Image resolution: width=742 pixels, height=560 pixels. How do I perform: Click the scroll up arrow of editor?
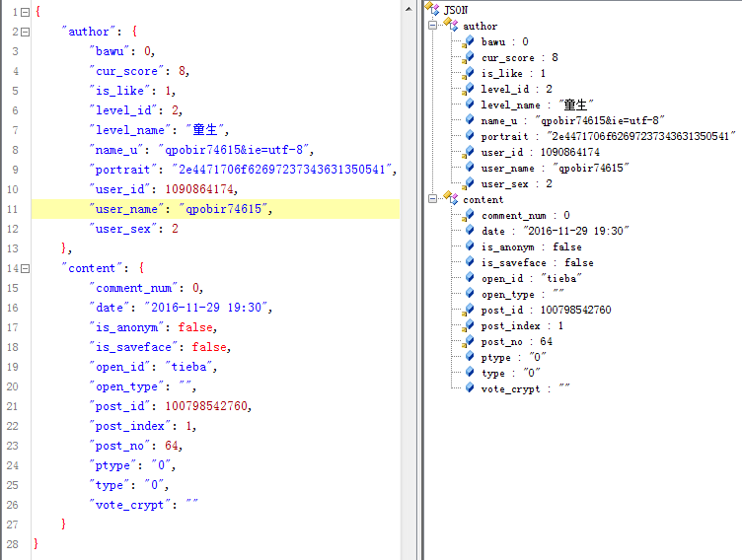(x=408, y=9)
